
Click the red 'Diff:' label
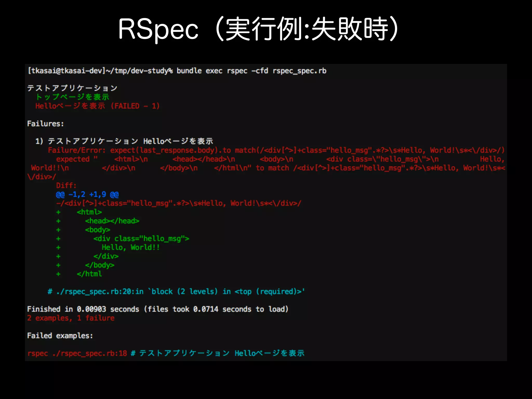(x=66, y=185)
